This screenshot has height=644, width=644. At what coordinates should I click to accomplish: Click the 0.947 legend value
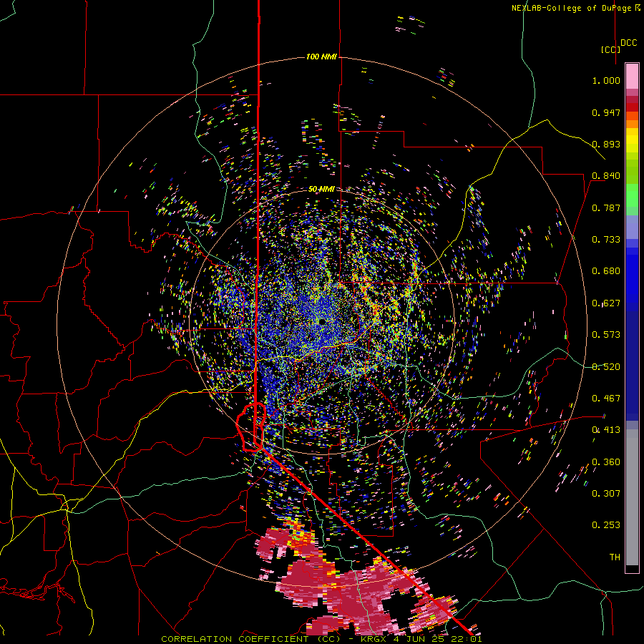[606, 112]
